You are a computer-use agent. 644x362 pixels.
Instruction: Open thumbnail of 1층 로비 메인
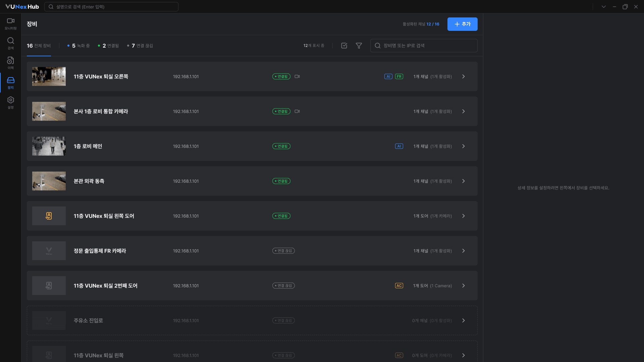(x=49, y=146)
